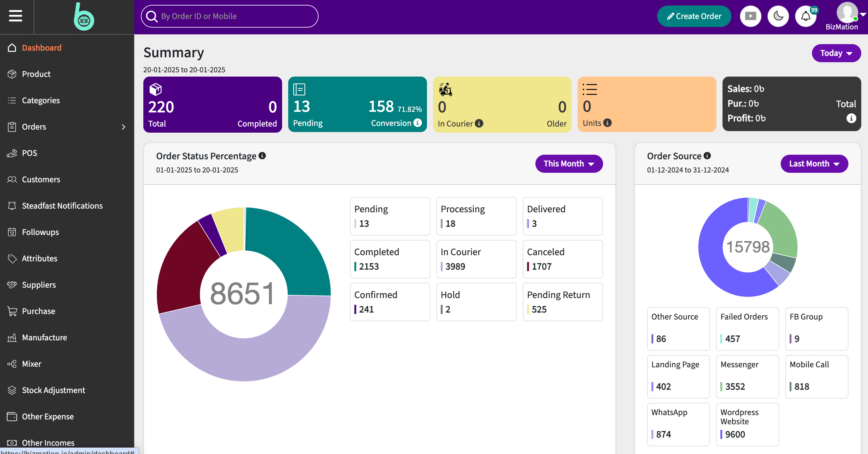Viewport: 868px width, 454px height.
Task: Click the Conversion info icon on the teal card
Action: point(418,123)
